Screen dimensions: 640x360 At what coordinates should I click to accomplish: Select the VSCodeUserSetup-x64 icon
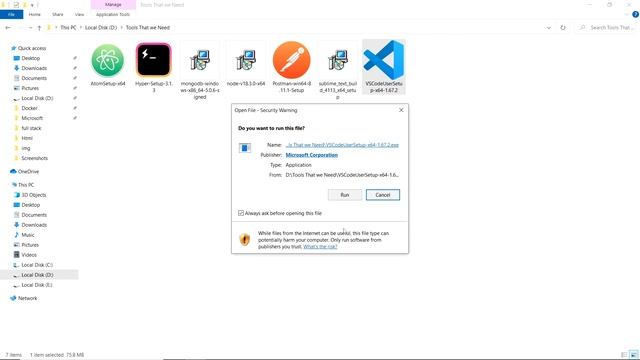pos(384,60)
